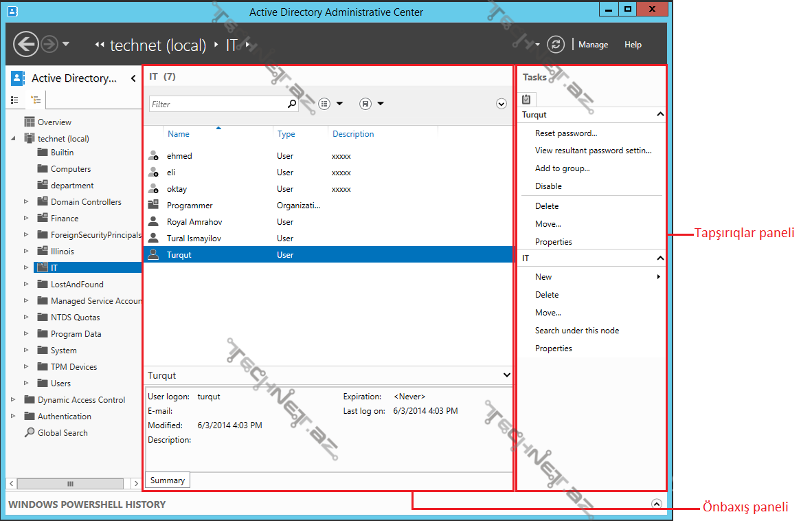Screen dimensions: 812x521
Task: Expand the WINDOWS POWERSHELL HISTORY panel
Action: [x=657, y=504]
